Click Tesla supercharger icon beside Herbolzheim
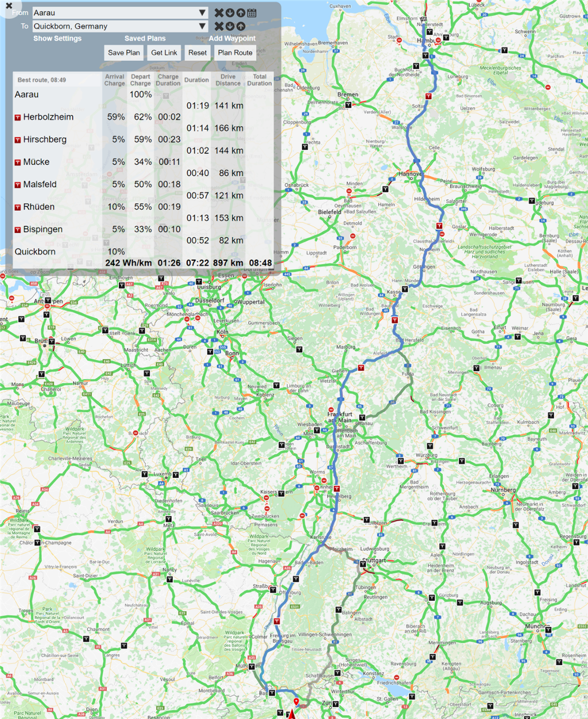This screenshot has width=588, height=719. (18, 118)
